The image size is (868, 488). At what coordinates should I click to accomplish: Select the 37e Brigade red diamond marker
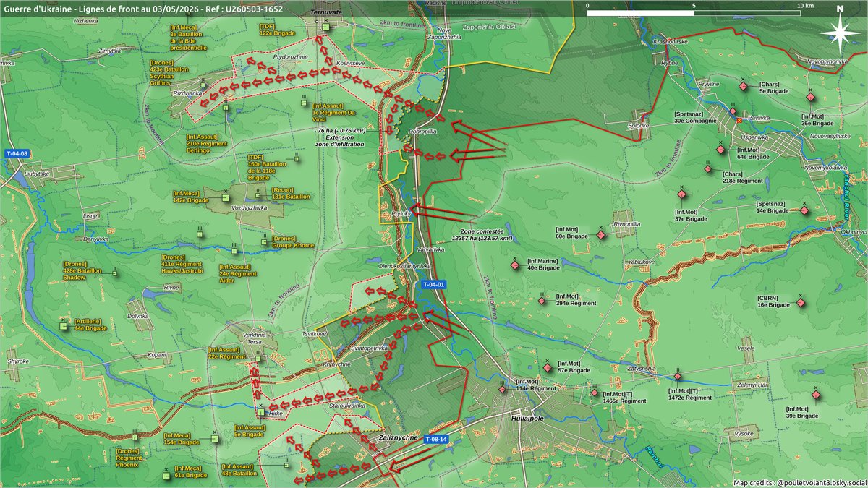tap(681, 194)
